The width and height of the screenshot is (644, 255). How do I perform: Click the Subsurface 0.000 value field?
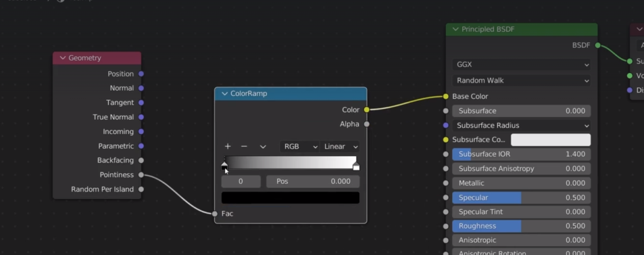coord(521,111)
